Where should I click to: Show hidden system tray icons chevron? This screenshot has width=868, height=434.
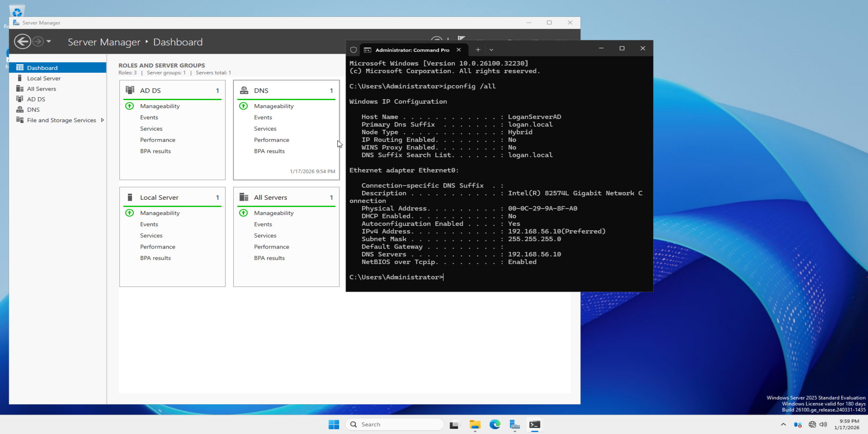point(783,424)
